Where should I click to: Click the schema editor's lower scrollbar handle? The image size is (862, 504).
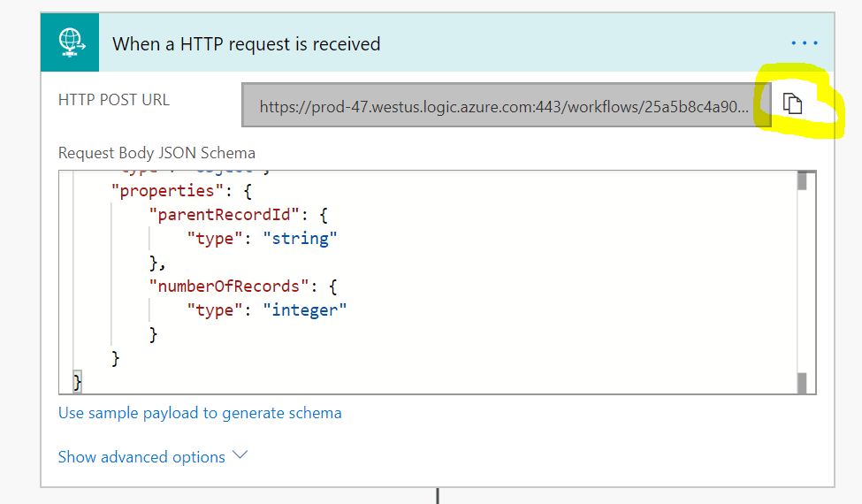click(803, 383)
